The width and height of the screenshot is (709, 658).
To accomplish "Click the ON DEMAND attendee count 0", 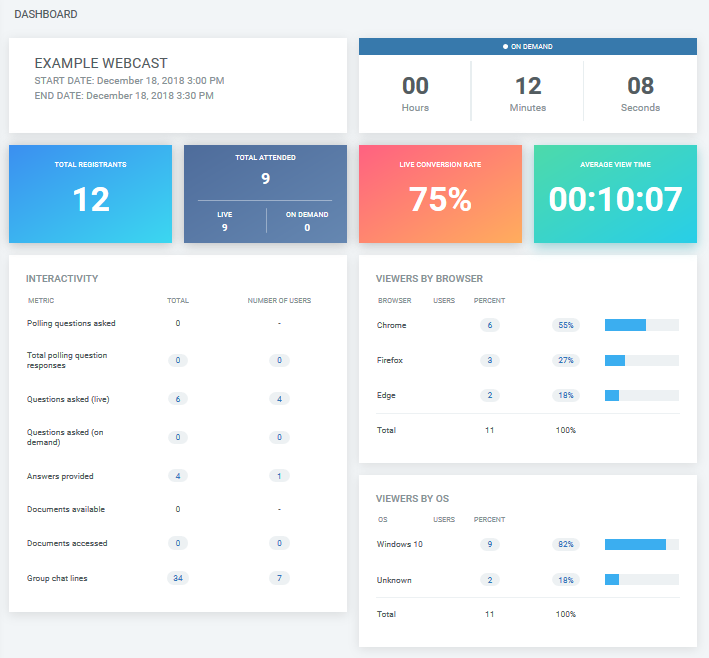I will (x=307, y=227).
